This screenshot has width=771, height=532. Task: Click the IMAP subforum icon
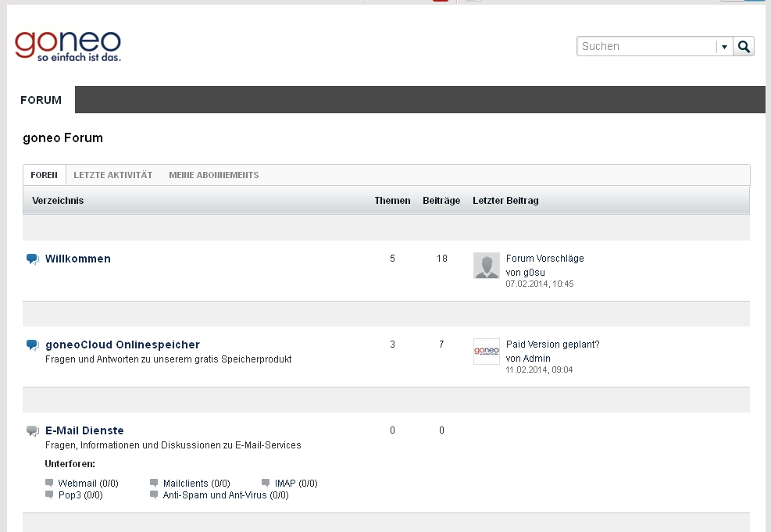point(266,483)
